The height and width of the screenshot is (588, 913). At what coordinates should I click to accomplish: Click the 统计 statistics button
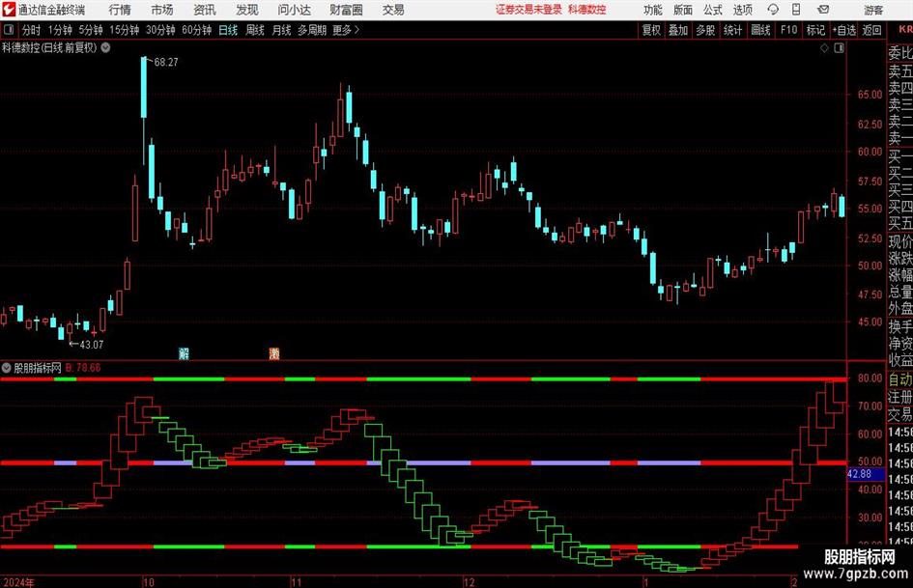pyautogui.click(x=732, y=30)
